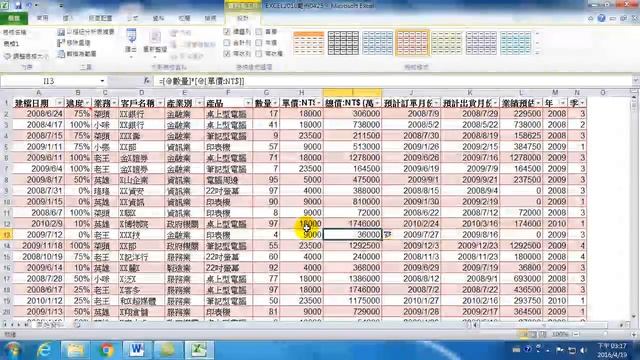Open File Explorer folder from taskbar
The width and height of the screenshot is (640, 360).
(x=76, y=350)
